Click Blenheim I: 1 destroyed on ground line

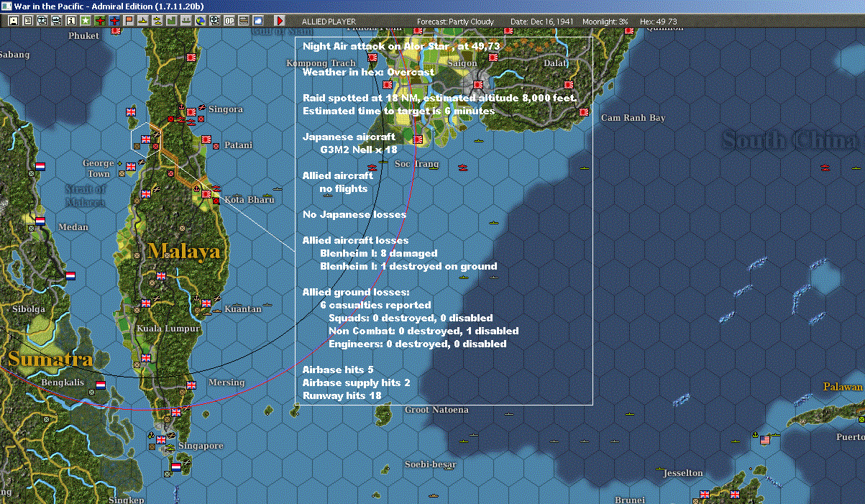(408, 266)
